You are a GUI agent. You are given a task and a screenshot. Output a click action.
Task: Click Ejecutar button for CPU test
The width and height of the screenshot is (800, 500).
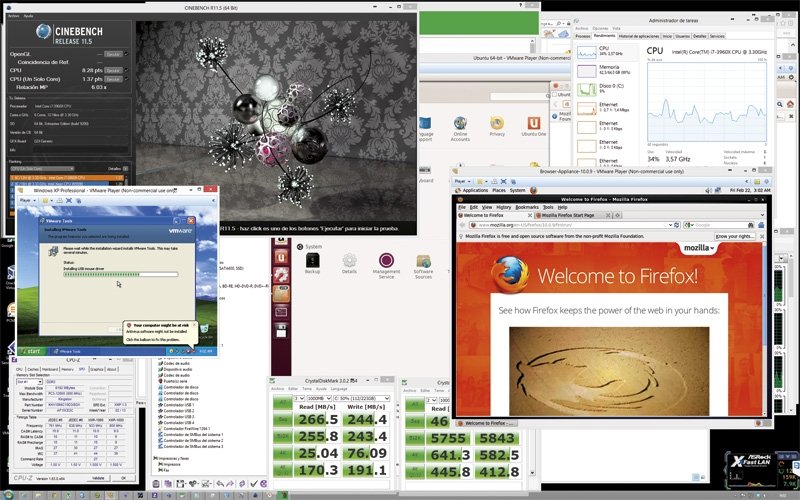tap(113, 70)
